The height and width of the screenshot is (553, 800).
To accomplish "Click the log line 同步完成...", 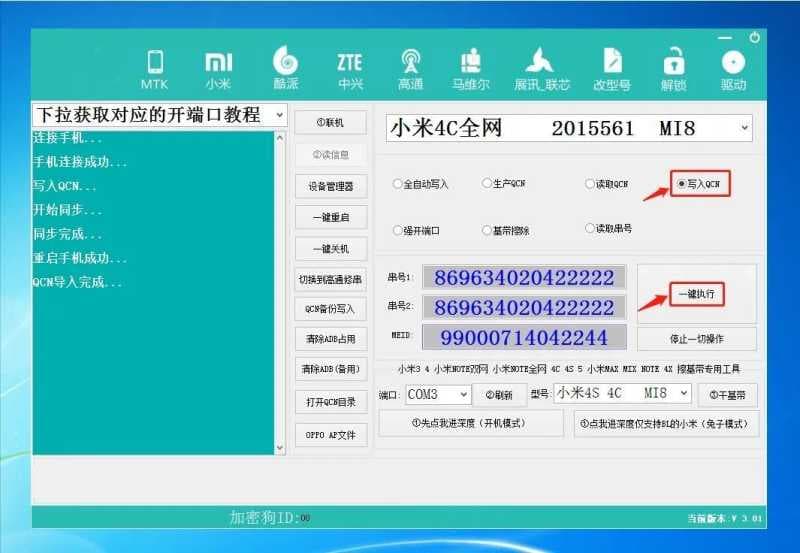I will (67, 234).
